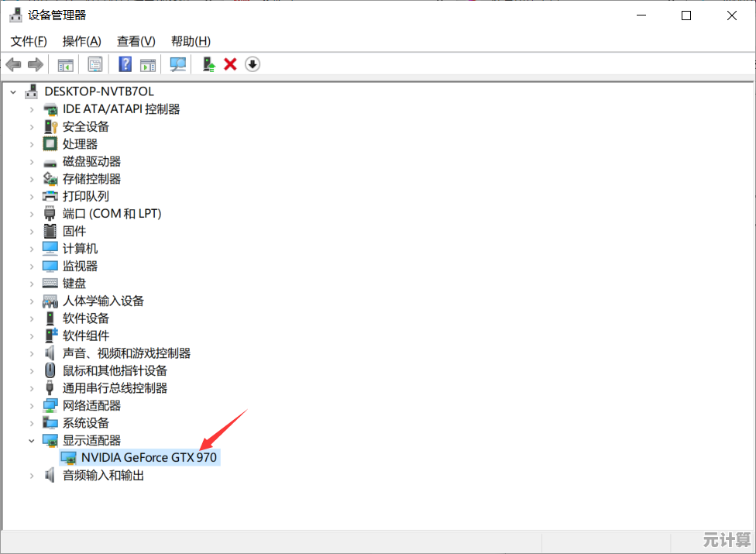Collapse the DESKTOP-NVTB7OL root node
This screenshot has height=554, width=756.
pyautogui.click(x=13, y=91)
